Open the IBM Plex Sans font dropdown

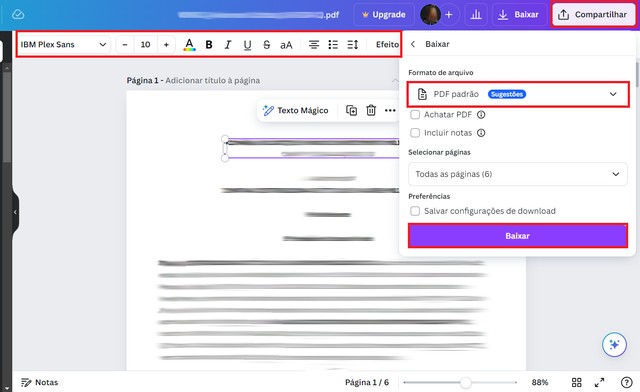click(63, 45)
